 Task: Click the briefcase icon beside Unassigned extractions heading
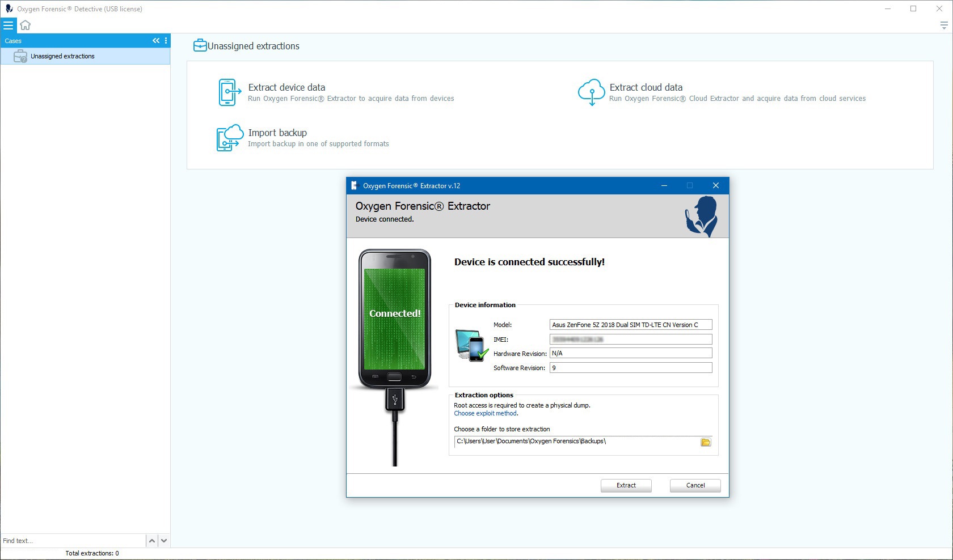200,45
